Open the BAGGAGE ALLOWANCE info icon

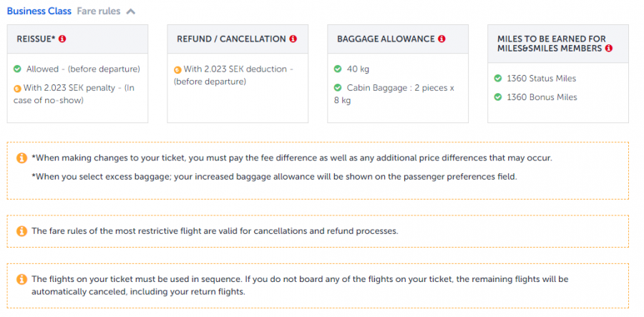[x=441, y=39]
